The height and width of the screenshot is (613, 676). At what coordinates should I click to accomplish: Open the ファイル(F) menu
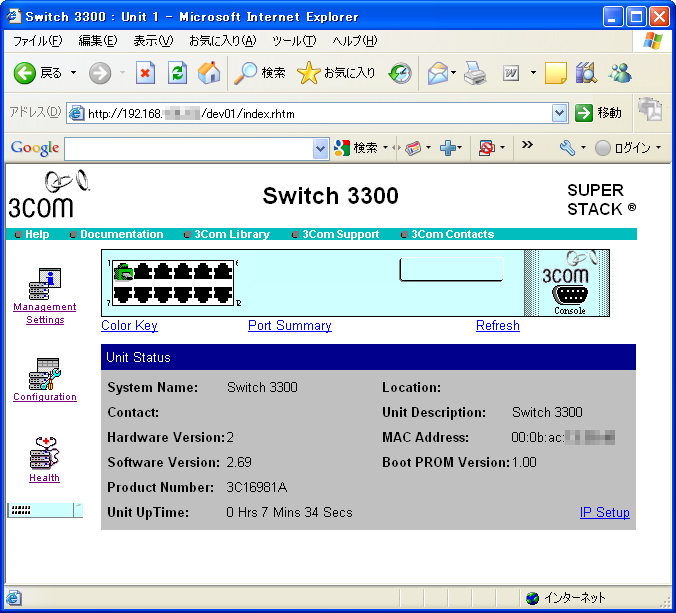tap(38, 41)
